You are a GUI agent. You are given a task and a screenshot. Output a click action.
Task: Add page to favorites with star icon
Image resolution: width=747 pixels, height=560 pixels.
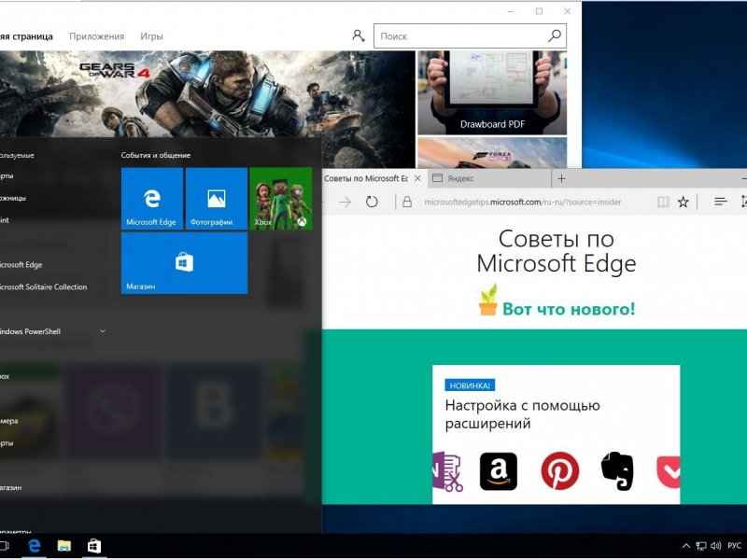[684, 203]
